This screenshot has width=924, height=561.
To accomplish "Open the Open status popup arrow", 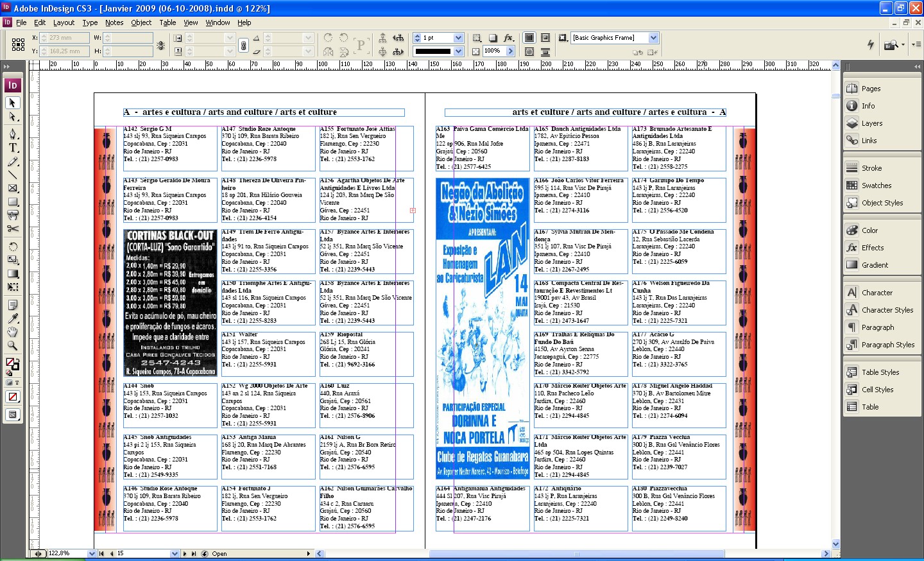I will [x=308, y=553].
